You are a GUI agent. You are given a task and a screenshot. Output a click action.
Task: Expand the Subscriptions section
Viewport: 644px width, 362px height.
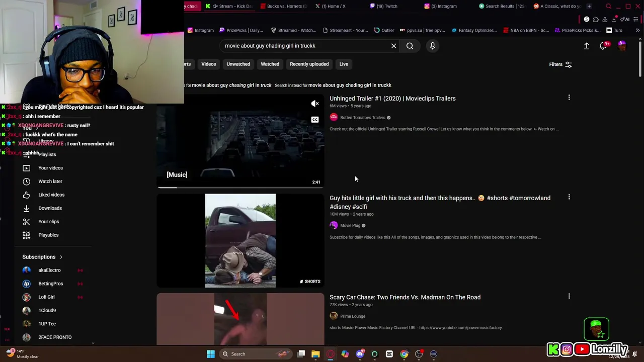[42, 257]
